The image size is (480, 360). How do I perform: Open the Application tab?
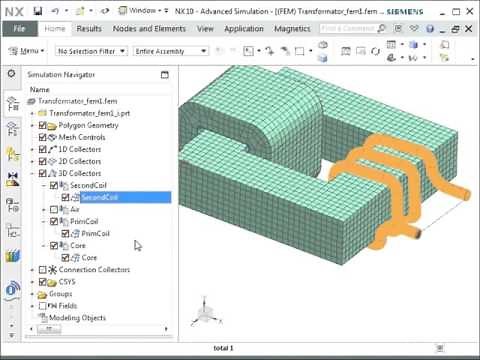(244, 29)
